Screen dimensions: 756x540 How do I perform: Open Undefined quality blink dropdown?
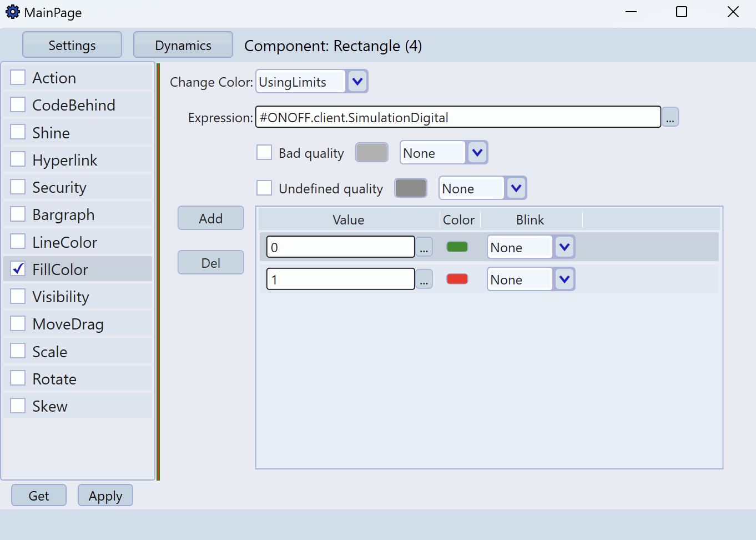(516, 188)
